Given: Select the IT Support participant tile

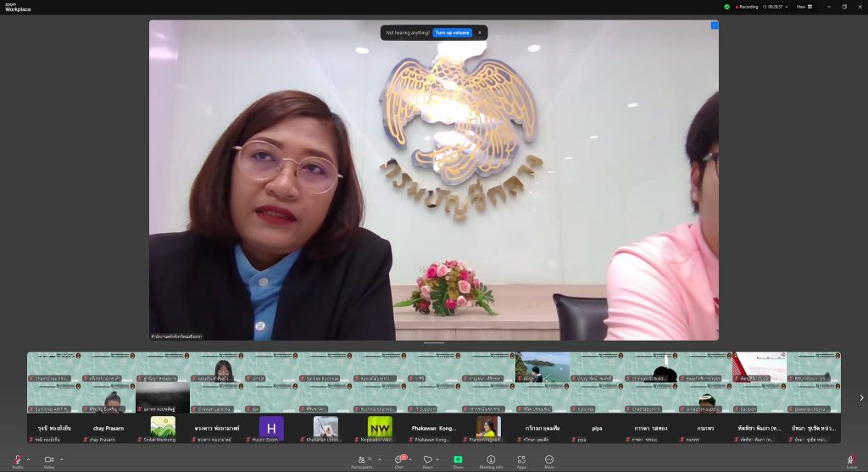Looking at the screenshot, I should click(x=434, y=397).
